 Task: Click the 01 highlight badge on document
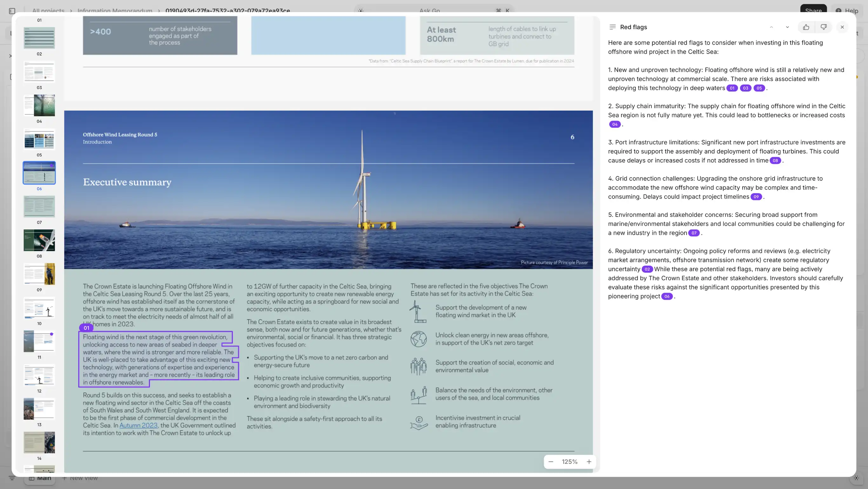[x=87, y=328]
